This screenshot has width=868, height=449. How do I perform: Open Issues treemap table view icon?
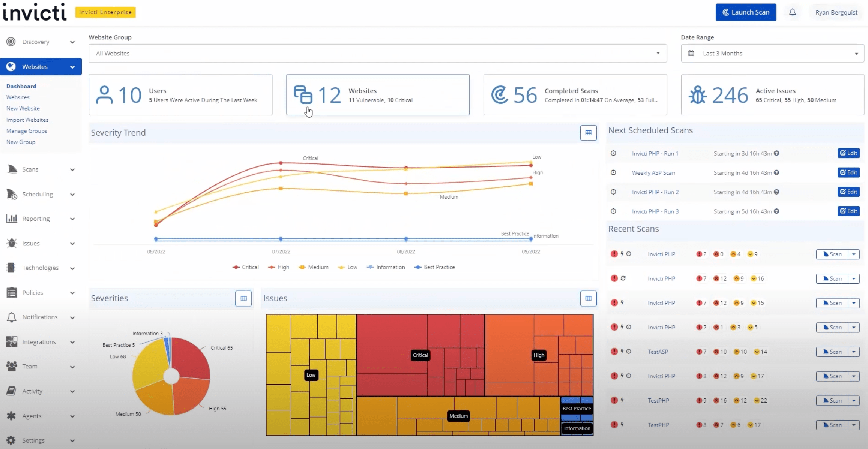click(x=588, y=298)
